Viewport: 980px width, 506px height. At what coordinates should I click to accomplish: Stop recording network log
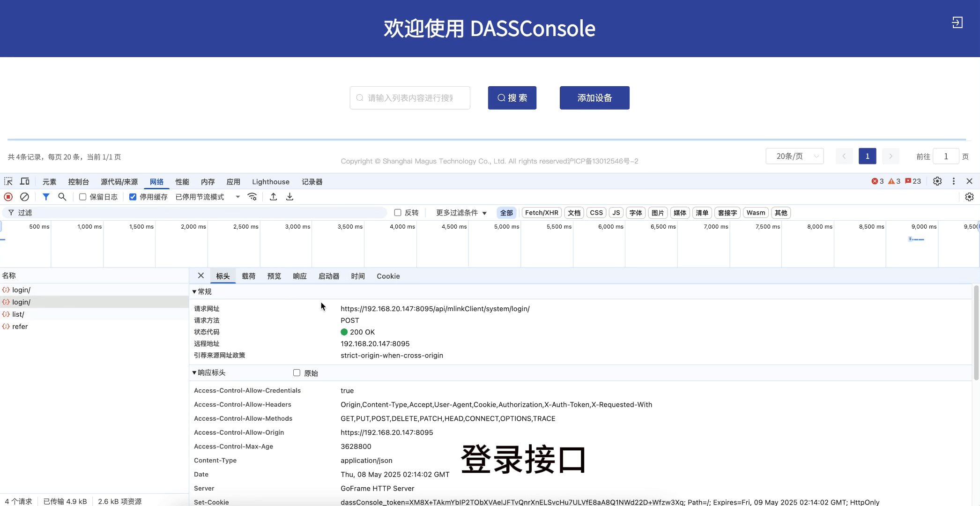(8, 197)
